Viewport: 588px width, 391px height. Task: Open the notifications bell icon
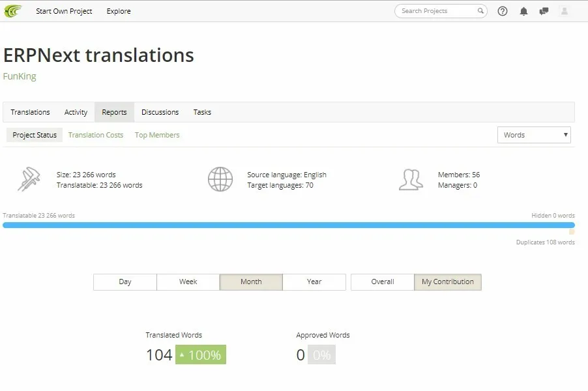click(x=523, y=11)
